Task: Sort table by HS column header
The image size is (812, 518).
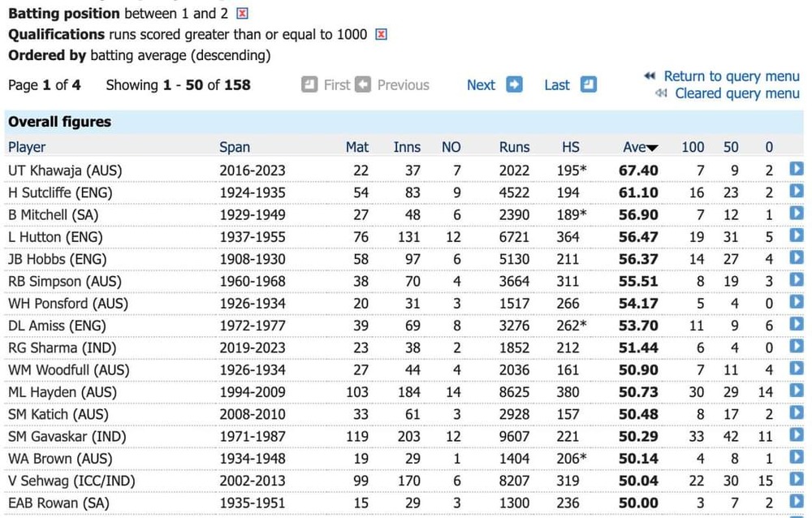Action: pos(571,147)
